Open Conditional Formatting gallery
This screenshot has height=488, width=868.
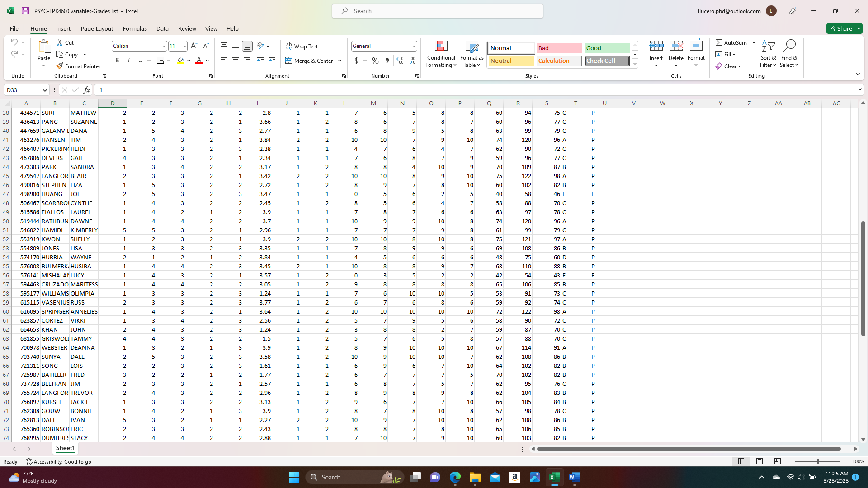coord(441,54)
